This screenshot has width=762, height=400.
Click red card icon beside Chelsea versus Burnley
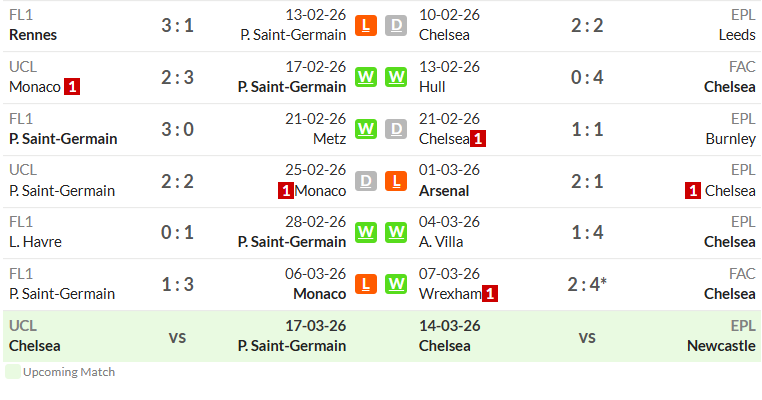(478, 139)
